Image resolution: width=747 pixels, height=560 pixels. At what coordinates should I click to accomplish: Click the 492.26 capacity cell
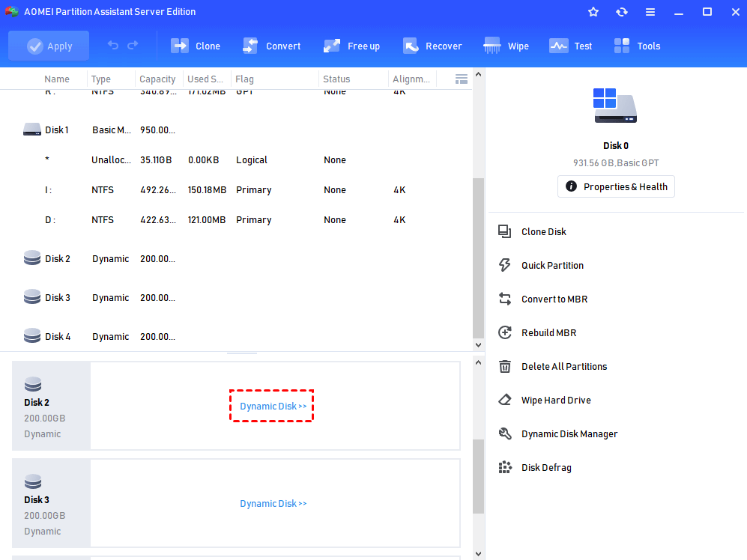158,190
